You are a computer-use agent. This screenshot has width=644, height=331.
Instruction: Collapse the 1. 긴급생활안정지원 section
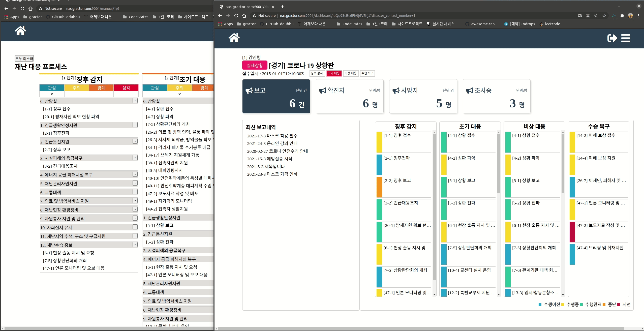[135, 125]
